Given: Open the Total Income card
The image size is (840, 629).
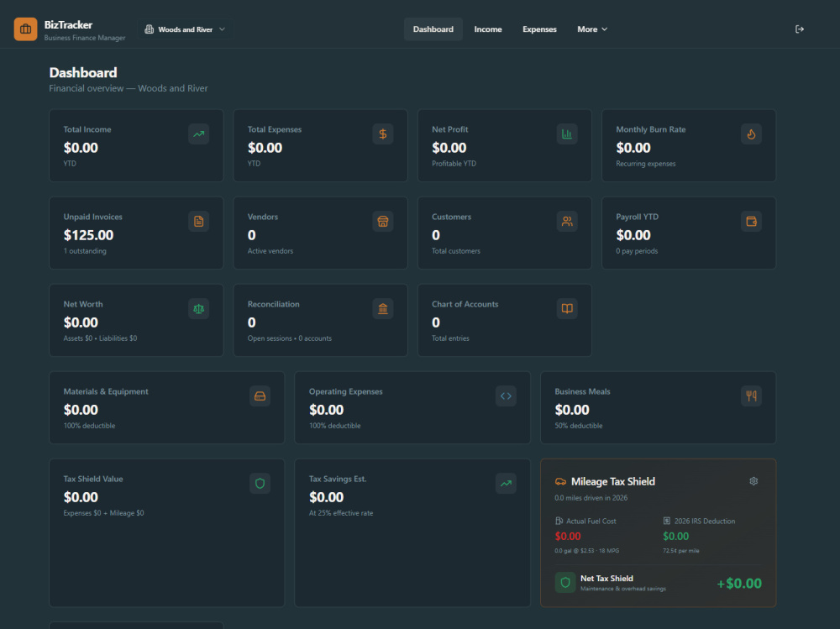Looking at the screenshot, I should pyautogui.click(x=136, y=146).
